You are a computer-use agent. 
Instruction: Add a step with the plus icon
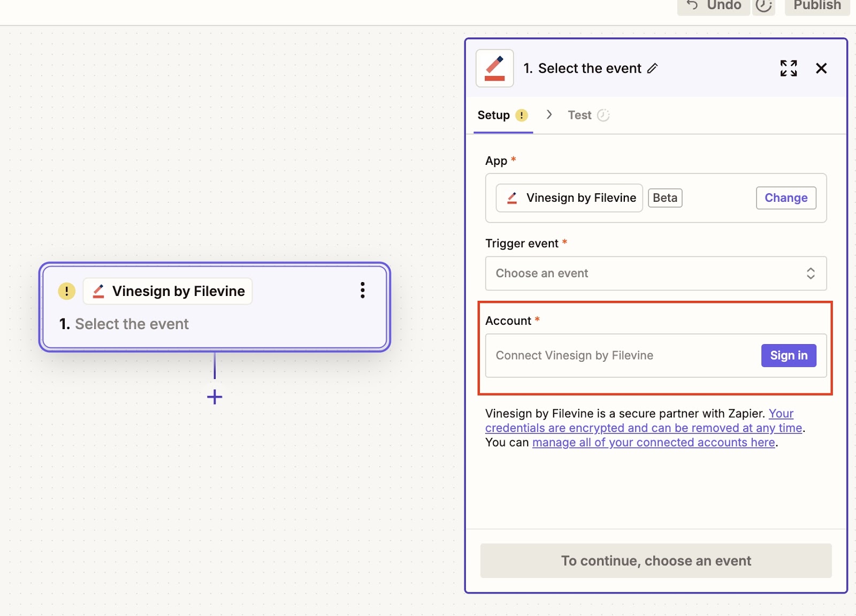click(x=215, y=397)
